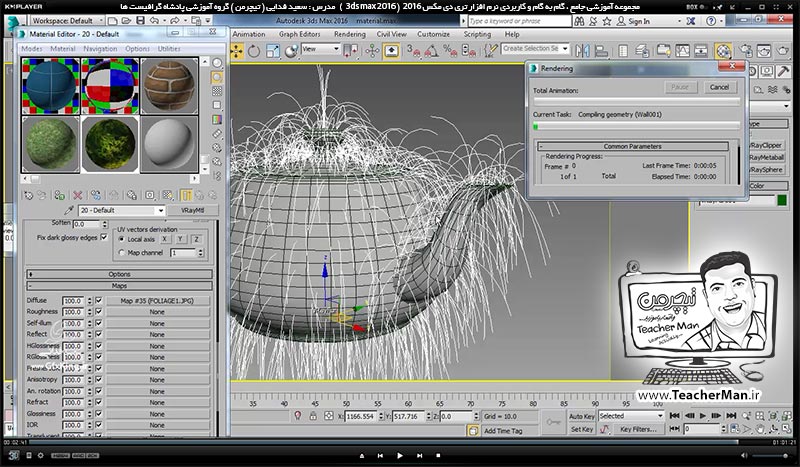The width and height of the screenshot is (800, 467).
Task: Click the keyword search input field
Action: tap(519, 21)
